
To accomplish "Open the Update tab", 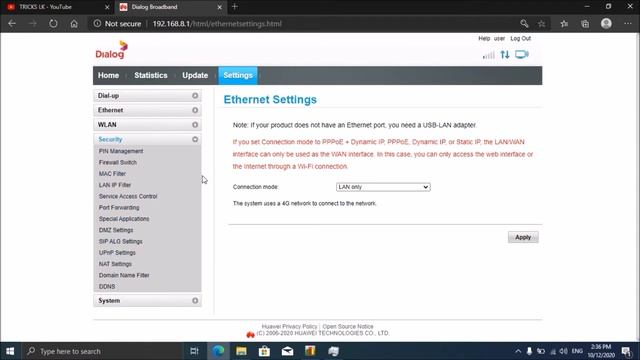I will click(x=195, y=76).
